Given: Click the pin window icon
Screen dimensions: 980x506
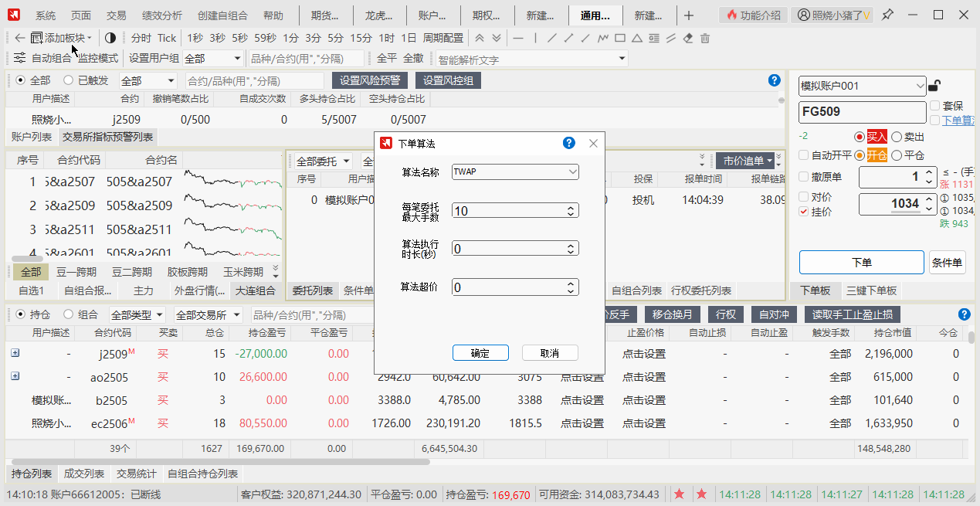Looking at the screenshot, I should point(887,15).
